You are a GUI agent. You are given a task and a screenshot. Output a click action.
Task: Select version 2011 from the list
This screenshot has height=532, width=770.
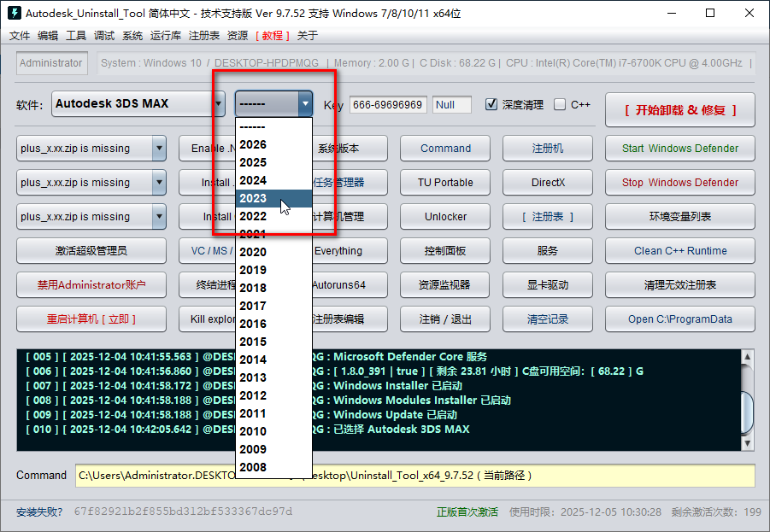click(x=273, y=413)
